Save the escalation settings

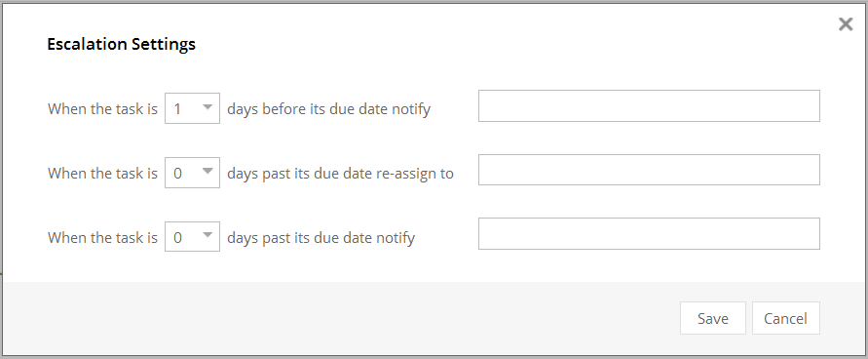(x=713, y=318)
